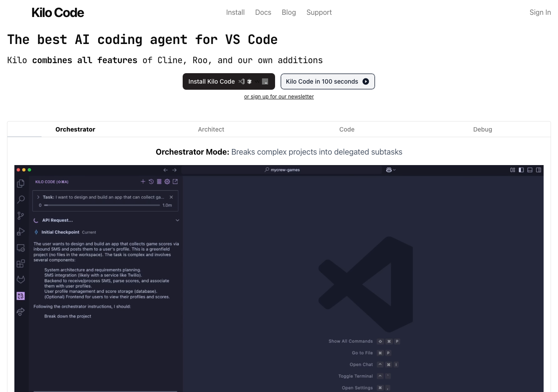Select the Orchestrator tab

(x=75, y=129)
